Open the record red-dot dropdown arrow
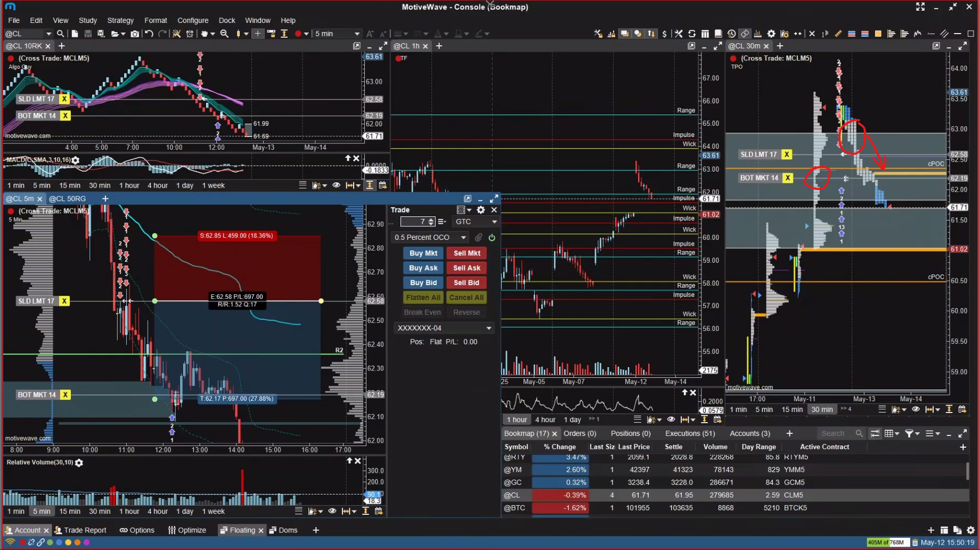Image resolution: width=980 pixels, height=550 pixels. pos(306,34)
